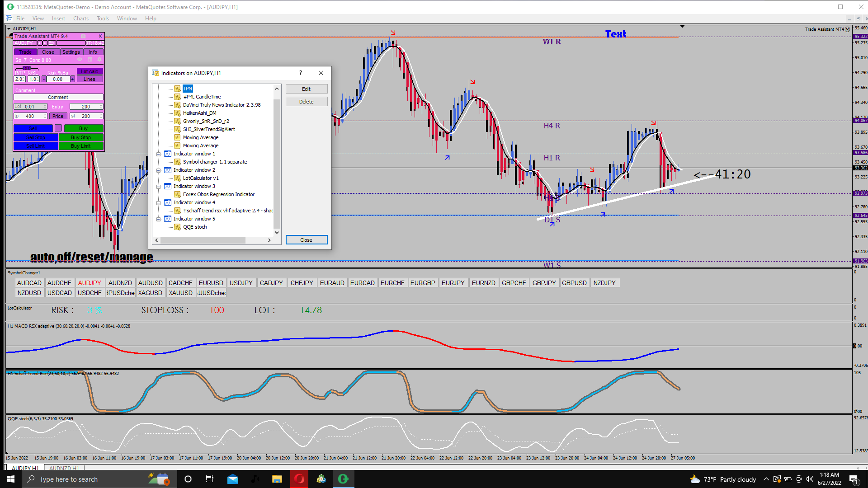Toggle the Price button in Trade Assistant
Image resolution: width=868 pixels, height=488 pixels.
pyautogui.click(x=58, y=116)
